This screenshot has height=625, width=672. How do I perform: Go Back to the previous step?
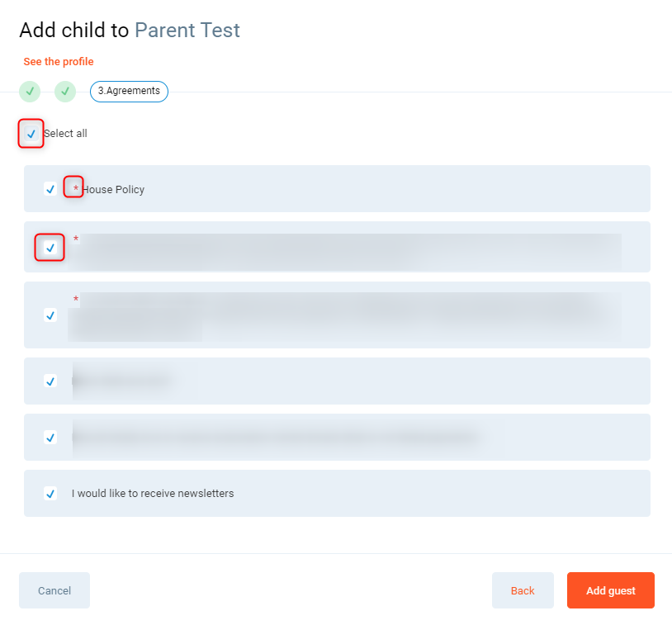(x=523, y=590)
